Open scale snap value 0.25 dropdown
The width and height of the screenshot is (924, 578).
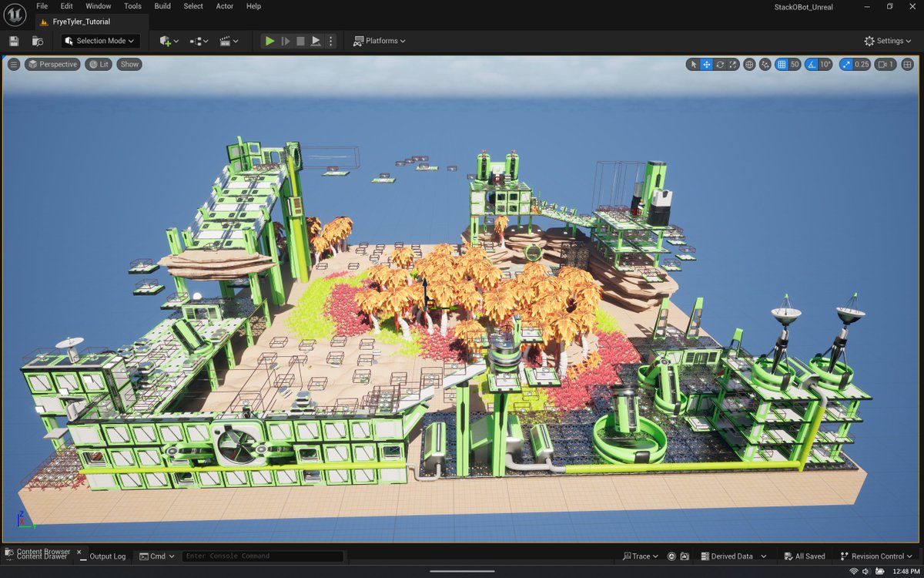tap(862, 64)
